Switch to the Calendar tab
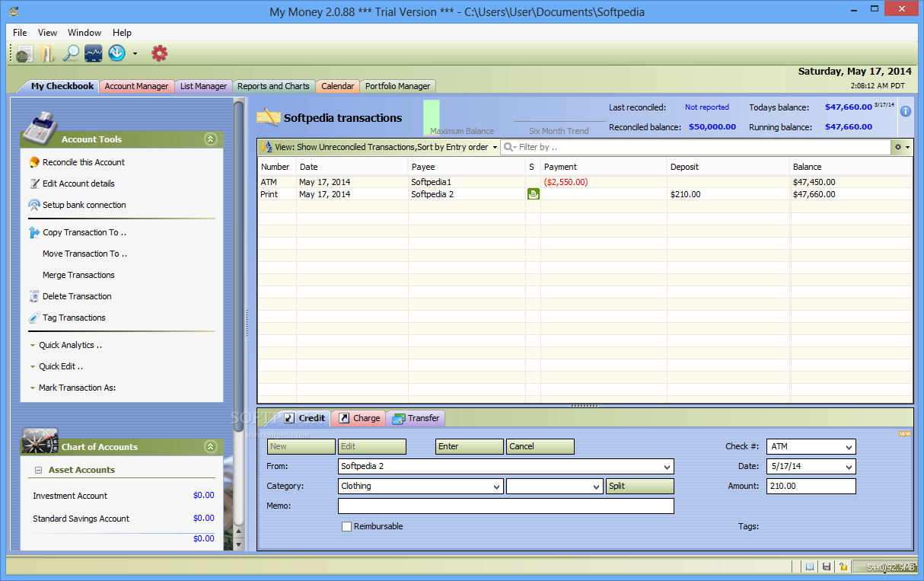 point(337,86)
